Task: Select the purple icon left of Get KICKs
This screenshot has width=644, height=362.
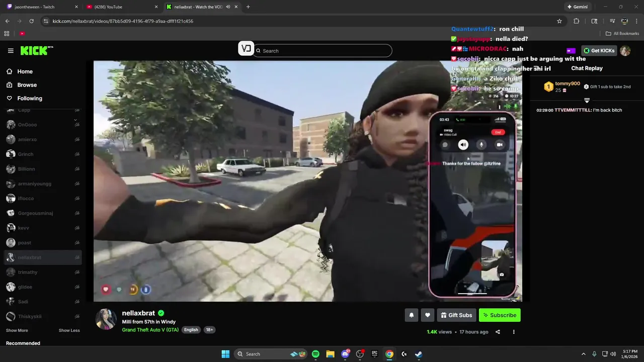Action: point(571,51)
